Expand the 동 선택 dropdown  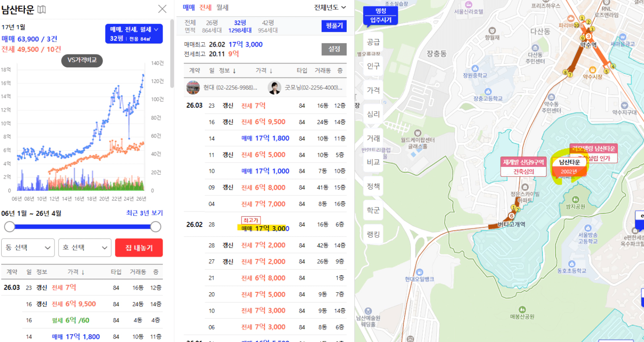coord(28,248)
